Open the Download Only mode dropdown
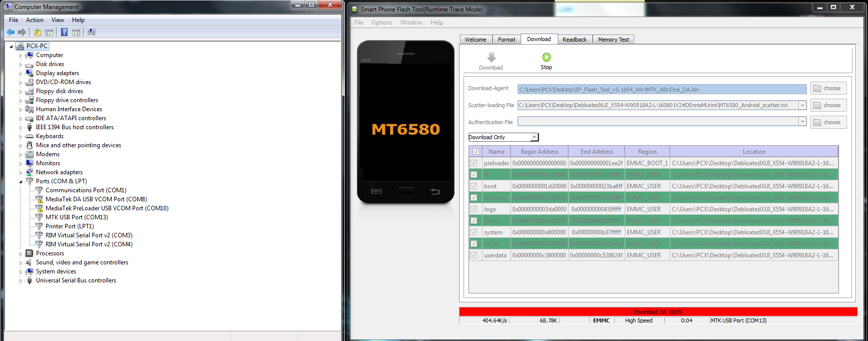 click(504, 137)
